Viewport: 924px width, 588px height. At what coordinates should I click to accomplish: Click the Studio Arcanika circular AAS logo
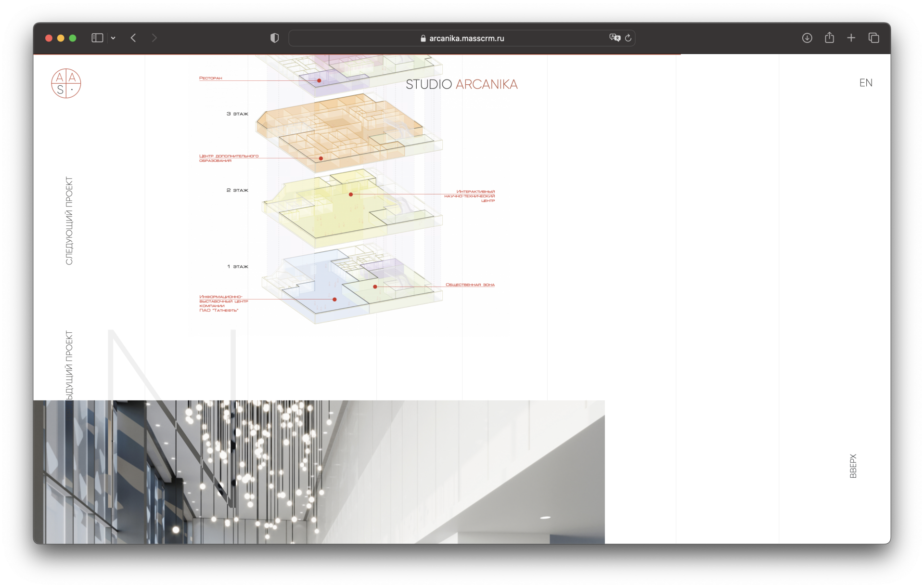click(66, 83)
